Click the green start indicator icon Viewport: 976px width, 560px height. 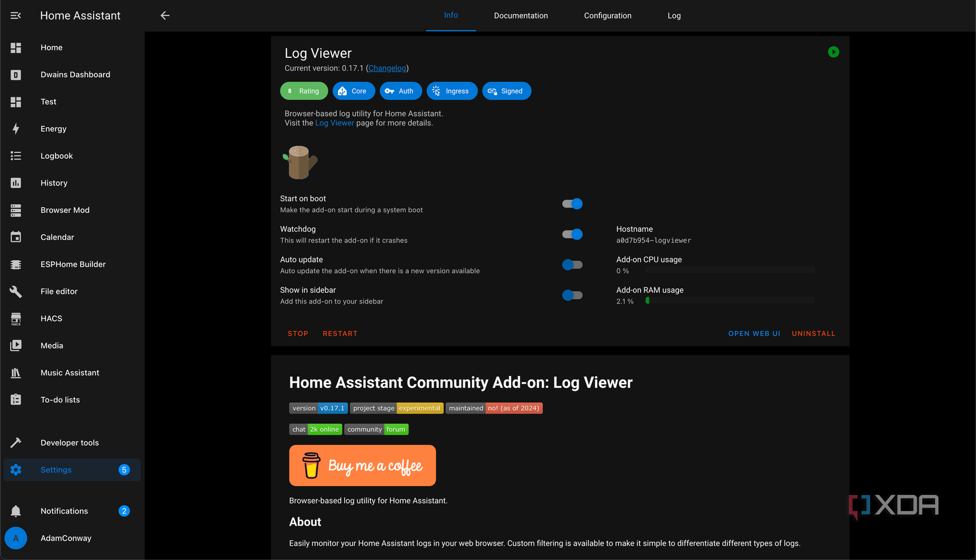(x=833, y=52)
